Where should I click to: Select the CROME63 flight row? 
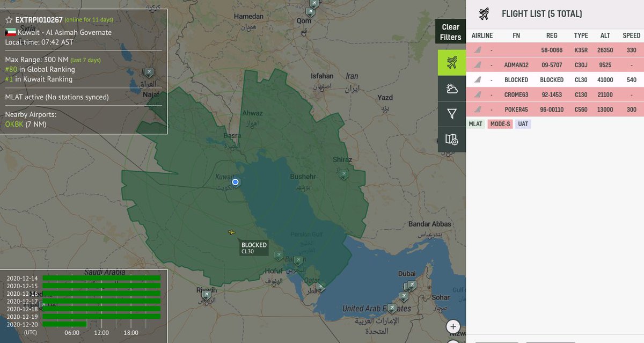click(555, 95)
